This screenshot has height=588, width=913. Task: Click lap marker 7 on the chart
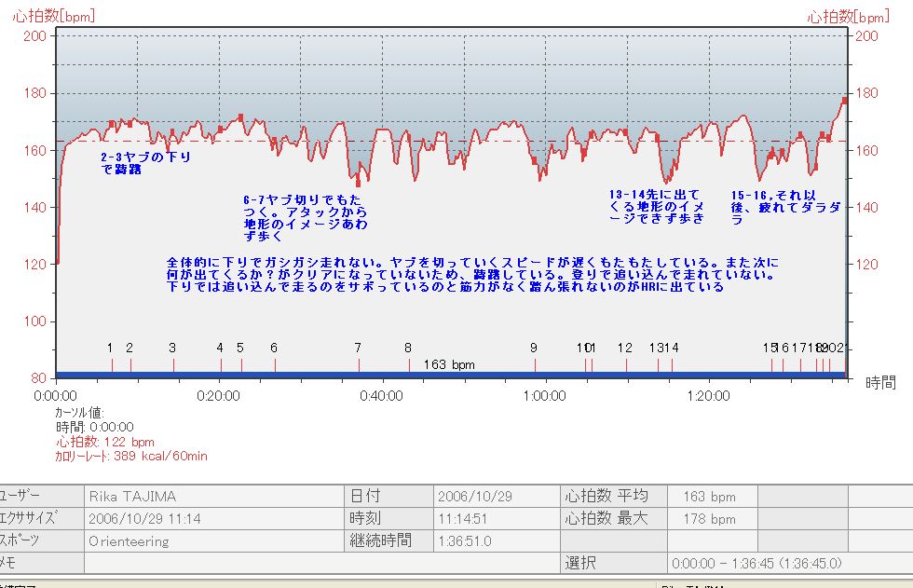(x=358, y=349)
